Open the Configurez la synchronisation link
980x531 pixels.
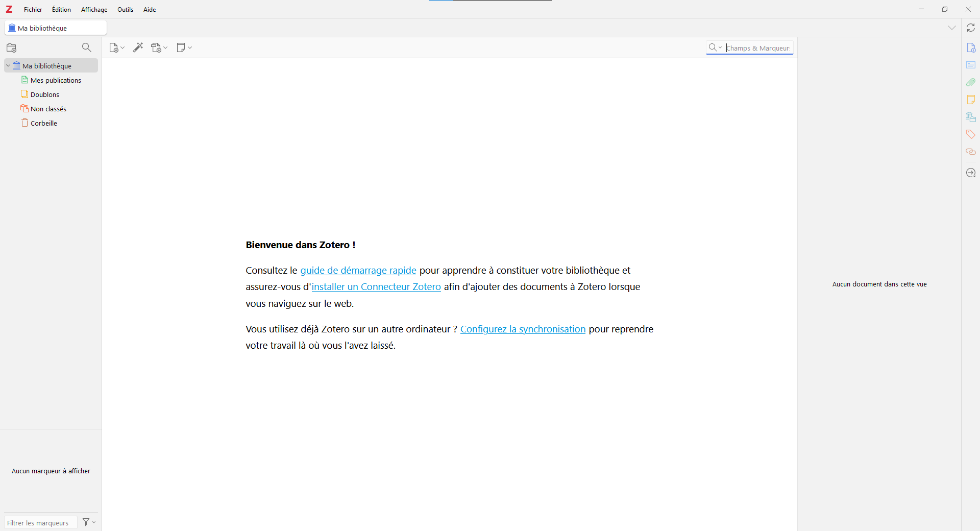tap(523, 329)
